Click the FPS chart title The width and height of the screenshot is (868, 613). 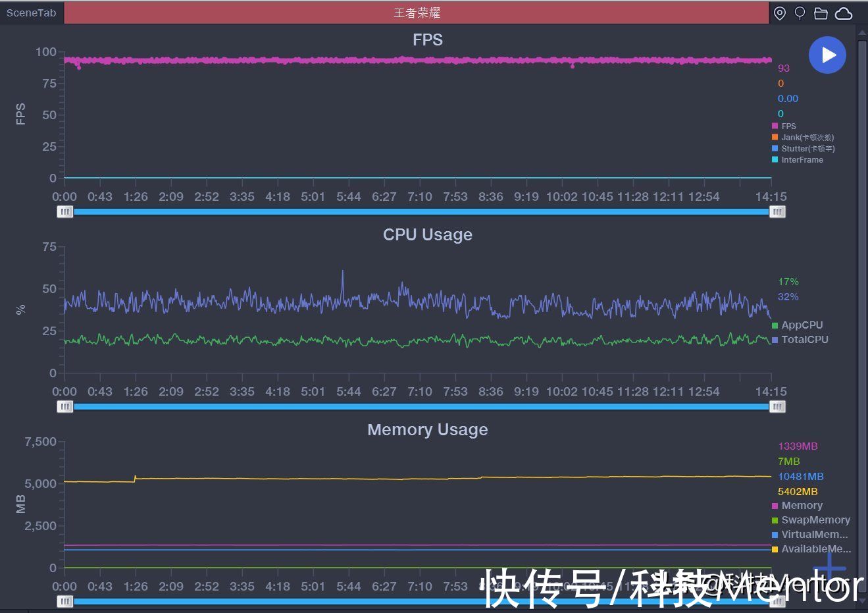tap(428, 40)
